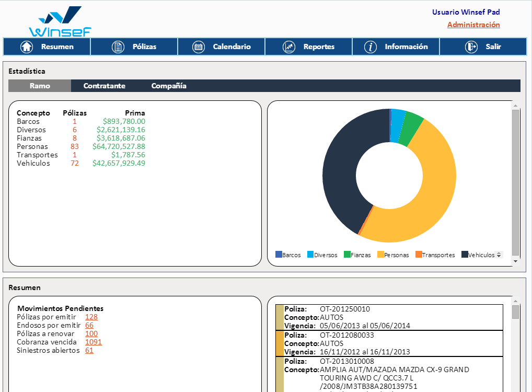Click the Reportes chart icon
The height and width of the screenshot is (392, 532).
pyautogui.click(x=289, y=47)
